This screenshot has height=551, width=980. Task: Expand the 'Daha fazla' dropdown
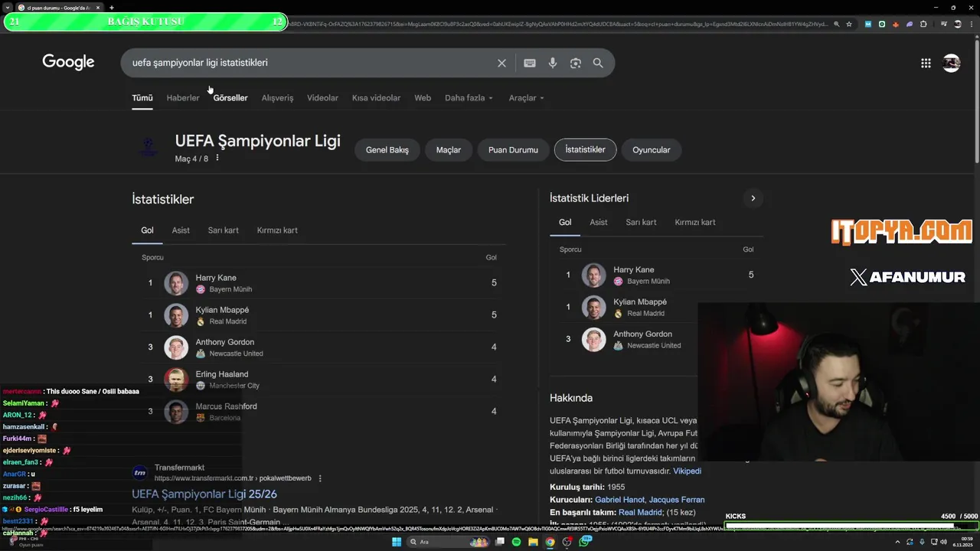(x=469, y=98)
